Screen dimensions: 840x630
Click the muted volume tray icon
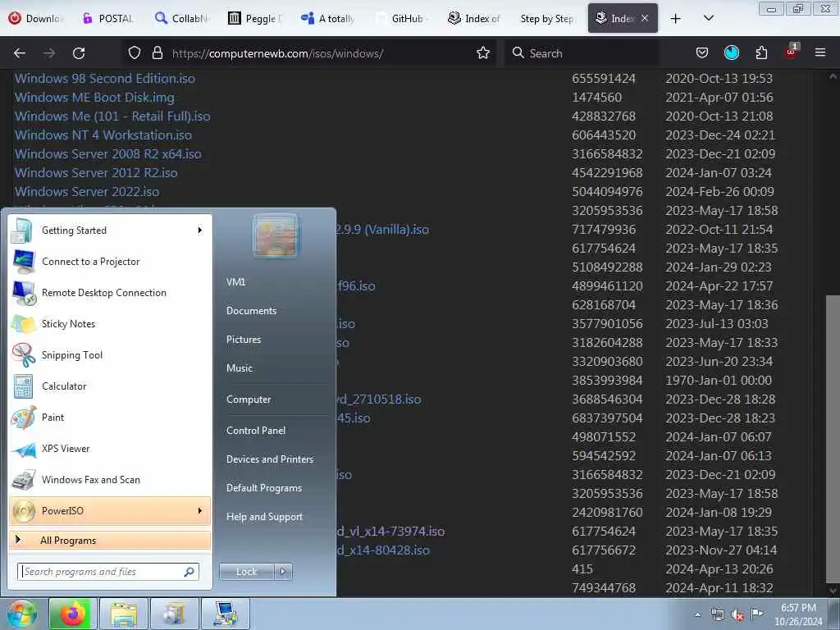pos(737,615)
